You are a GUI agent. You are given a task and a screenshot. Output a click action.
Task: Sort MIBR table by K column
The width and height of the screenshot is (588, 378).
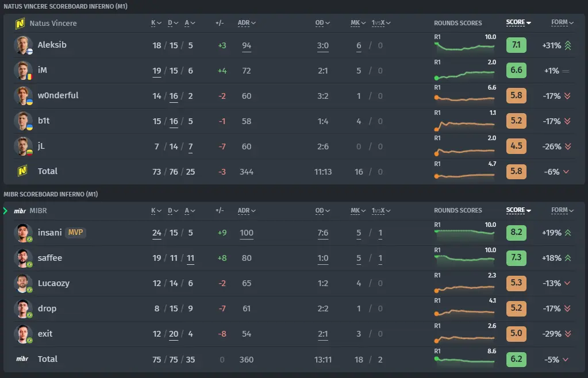coord(156,210)
